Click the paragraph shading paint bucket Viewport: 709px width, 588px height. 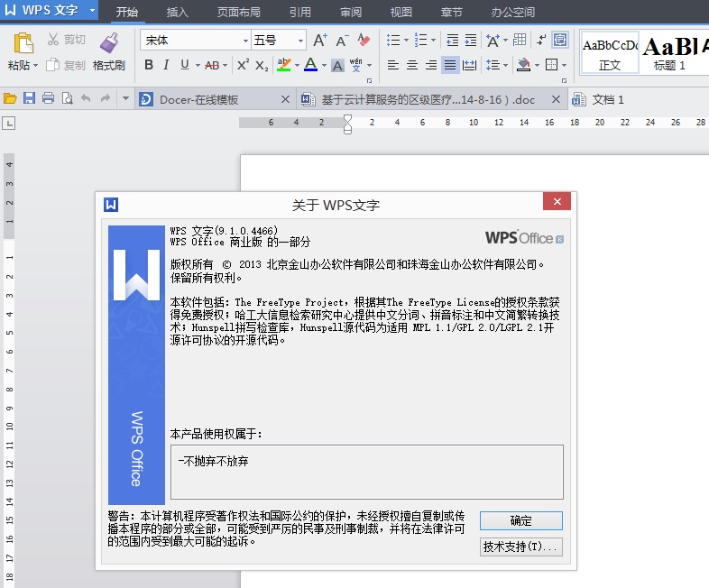pyautogui.click(x=523, y=66)
